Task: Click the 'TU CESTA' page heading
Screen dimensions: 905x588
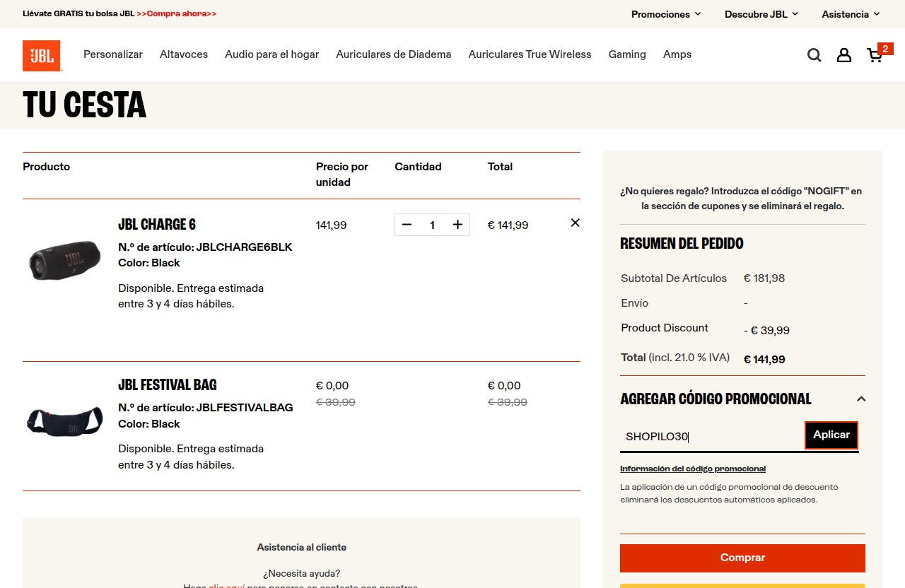Action: [85, 105]
